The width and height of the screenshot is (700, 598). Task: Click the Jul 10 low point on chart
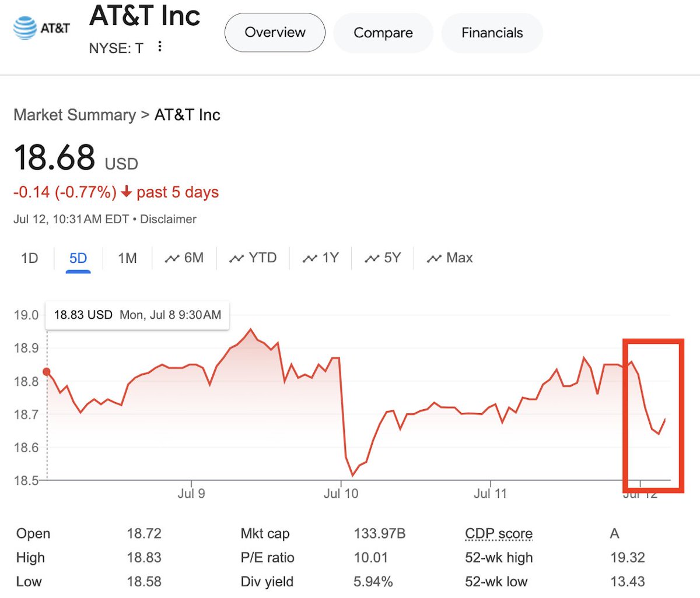pyautogui.click(x=352, y=475)
